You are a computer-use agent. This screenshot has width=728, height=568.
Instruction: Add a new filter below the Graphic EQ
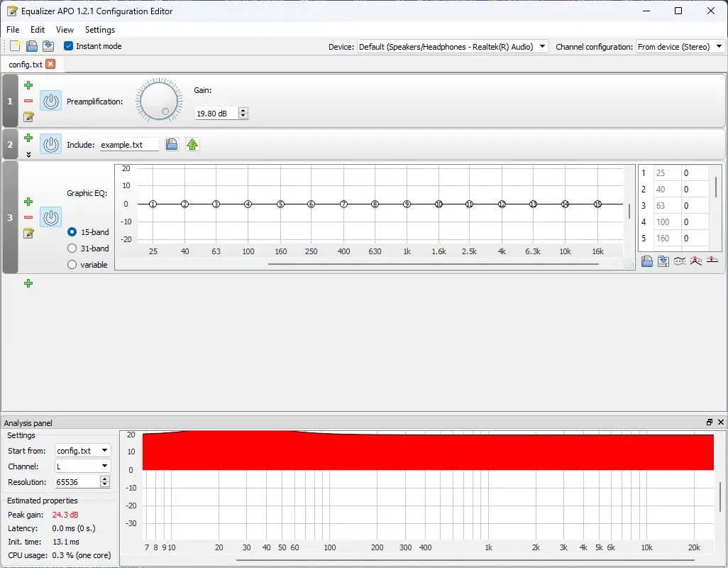(x=28, y=283)
